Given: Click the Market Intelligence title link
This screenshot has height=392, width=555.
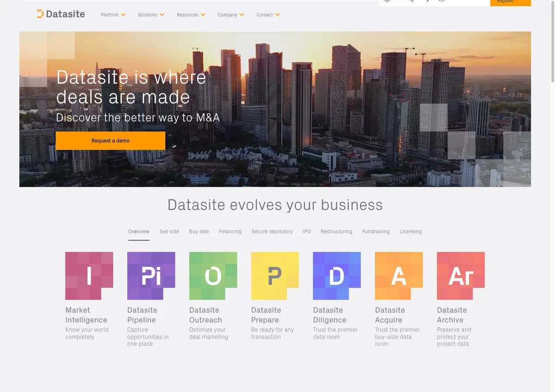Looking at the screenshot, I should click(x=86, y=315).
